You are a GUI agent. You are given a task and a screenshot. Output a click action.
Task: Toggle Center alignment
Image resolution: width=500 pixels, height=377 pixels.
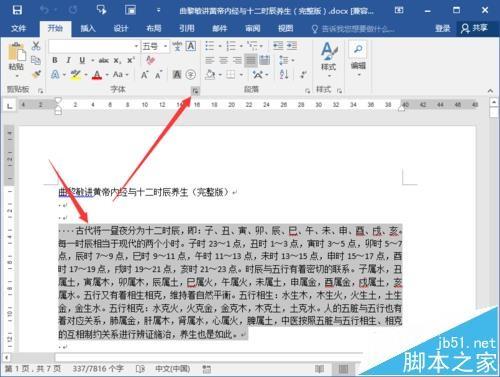223,60
